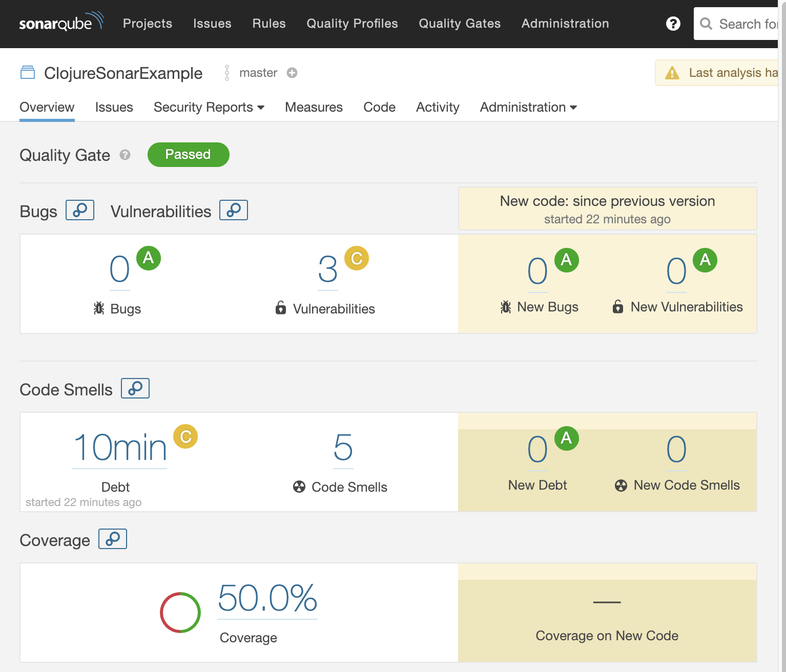Select the Measures tab

(x=314, y=107)
